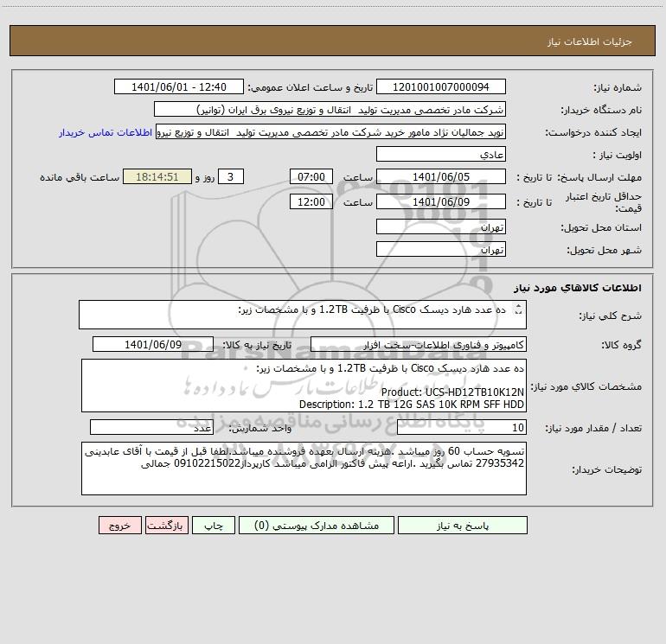Click the اولویت نیاز field عادی

[x=441, y=154]
